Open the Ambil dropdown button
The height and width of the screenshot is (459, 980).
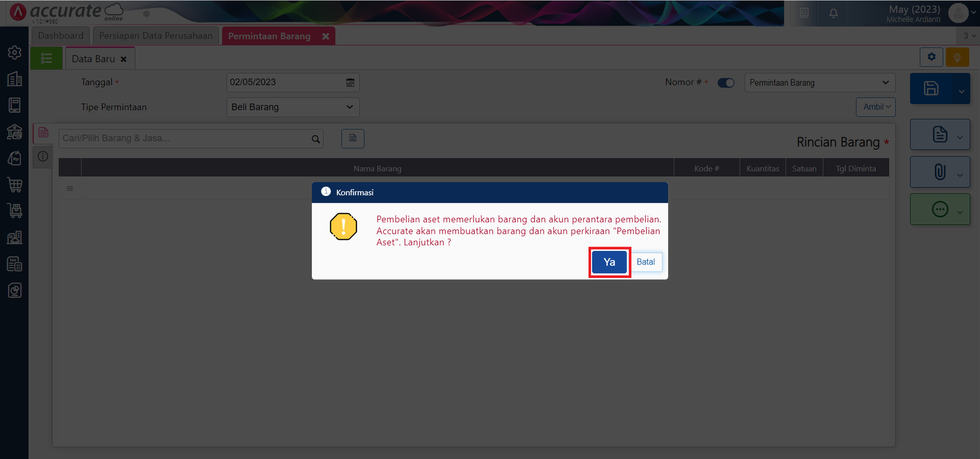(x=875, y=107)
